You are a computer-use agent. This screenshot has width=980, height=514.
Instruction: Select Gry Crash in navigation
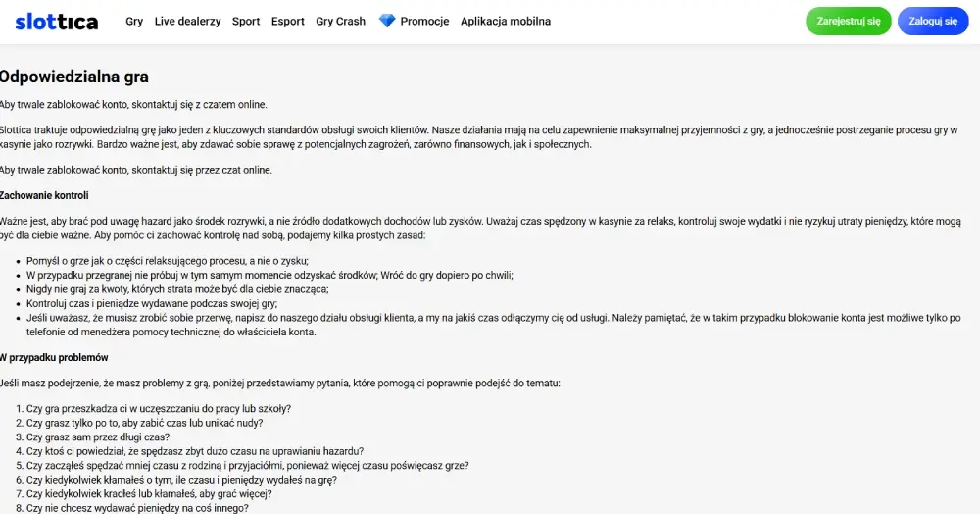pos(341,22)
